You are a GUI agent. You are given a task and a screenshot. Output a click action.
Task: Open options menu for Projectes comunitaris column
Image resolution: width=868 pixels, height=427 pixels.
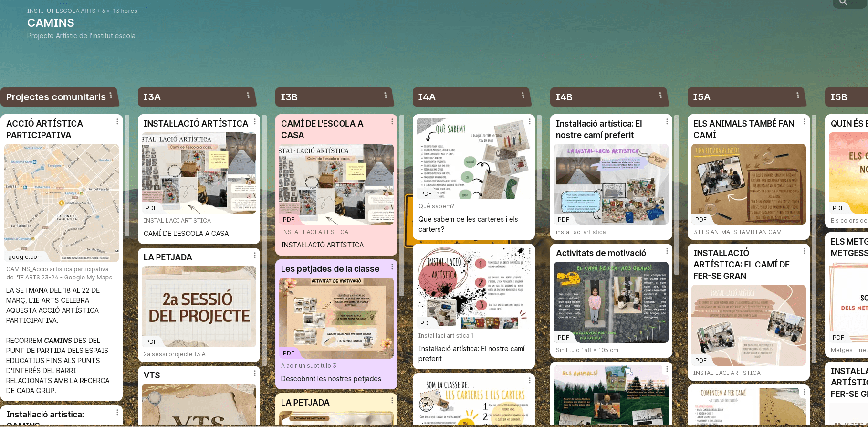(111, 96)
